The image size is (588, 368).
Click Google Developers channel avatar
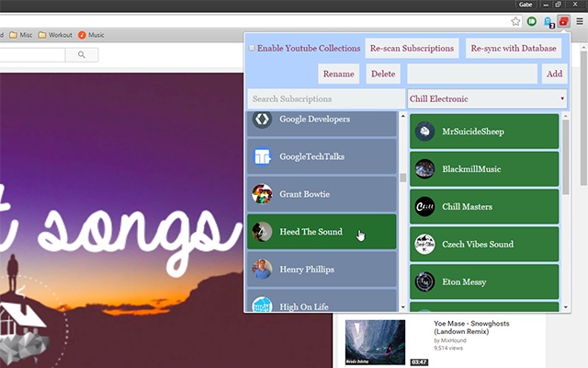262,119
